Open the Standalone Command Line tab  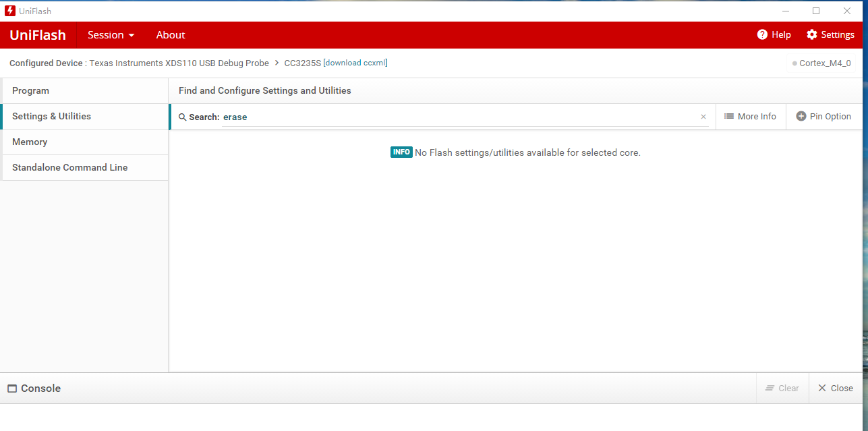pos(84,168)
